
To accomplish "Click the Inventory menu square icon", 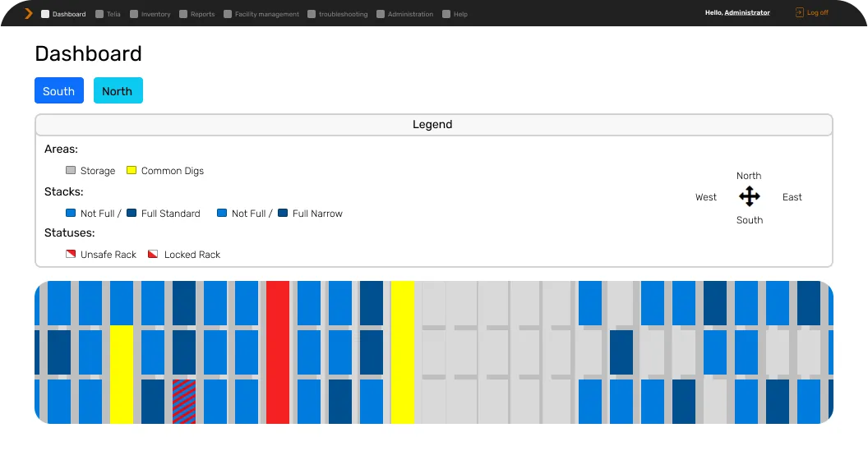I will 134,14.
